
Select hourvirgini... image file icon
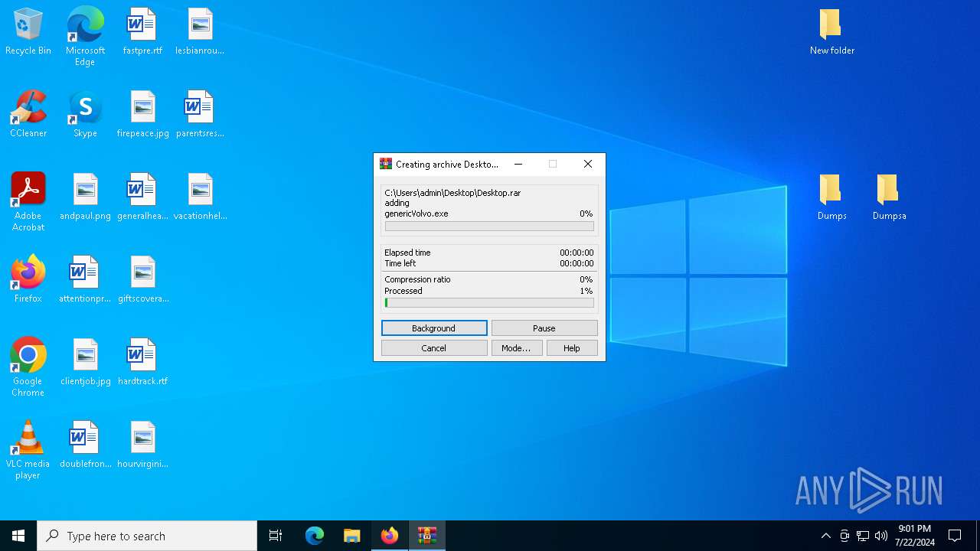tap(142, 445)
